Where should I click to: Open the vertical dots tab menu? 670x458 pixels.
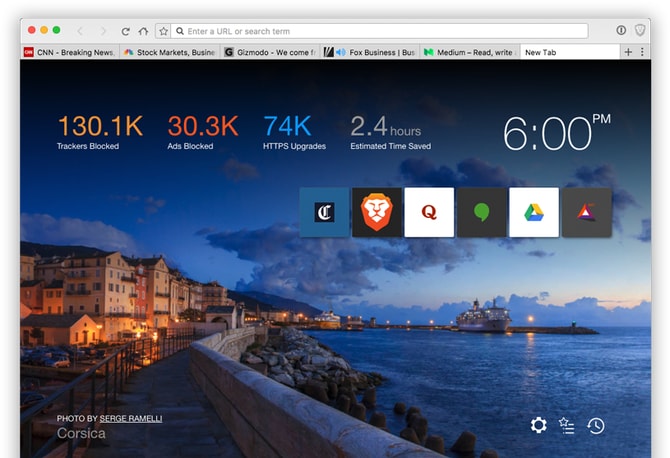point(642,52)
